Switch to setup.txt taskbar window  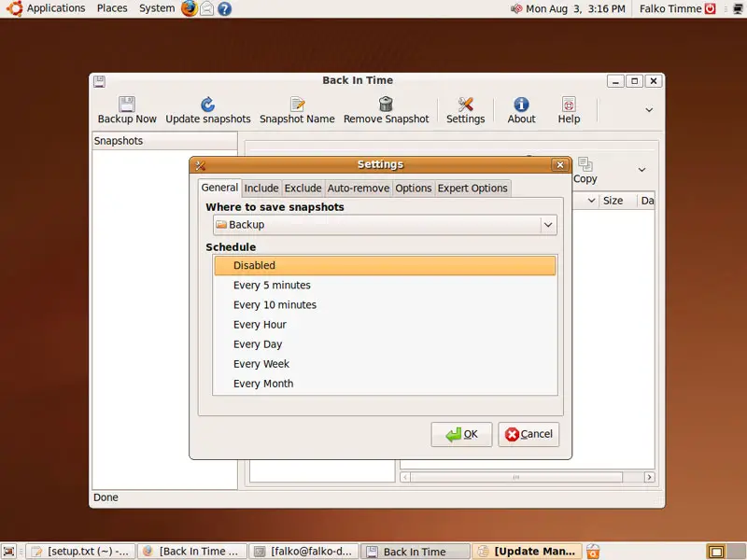tap(80, 552)
